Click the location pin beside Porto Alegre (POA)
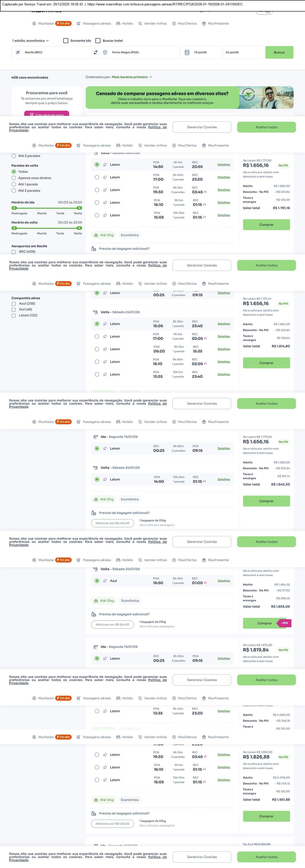This screenshot has width=305, height=868. (x=105, y=53)
